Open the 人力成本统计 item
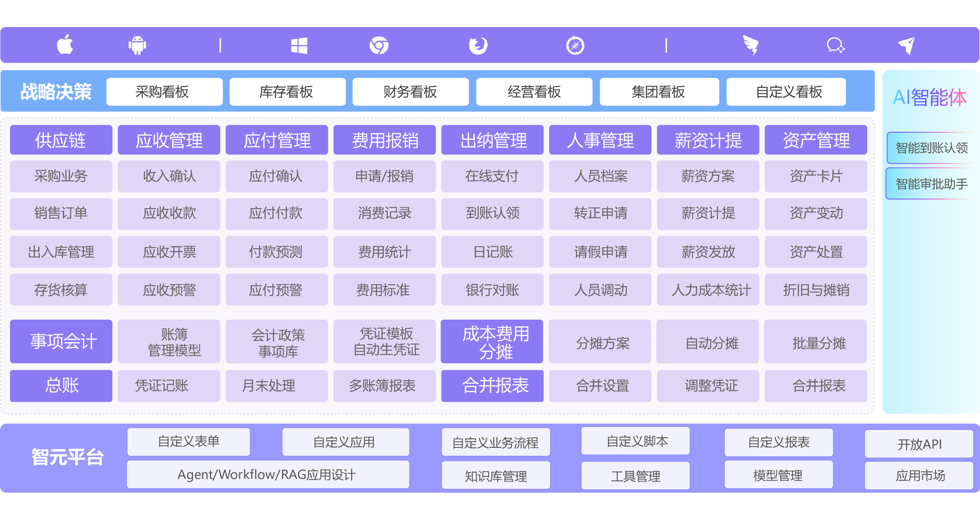 tap(708, 290)
